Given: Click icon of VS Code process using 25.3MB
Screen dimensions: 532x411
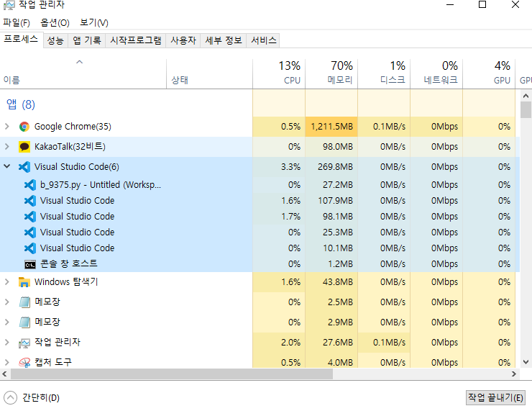Looking at the screenshot, I should pyautogui.click(x=30, y=232).
